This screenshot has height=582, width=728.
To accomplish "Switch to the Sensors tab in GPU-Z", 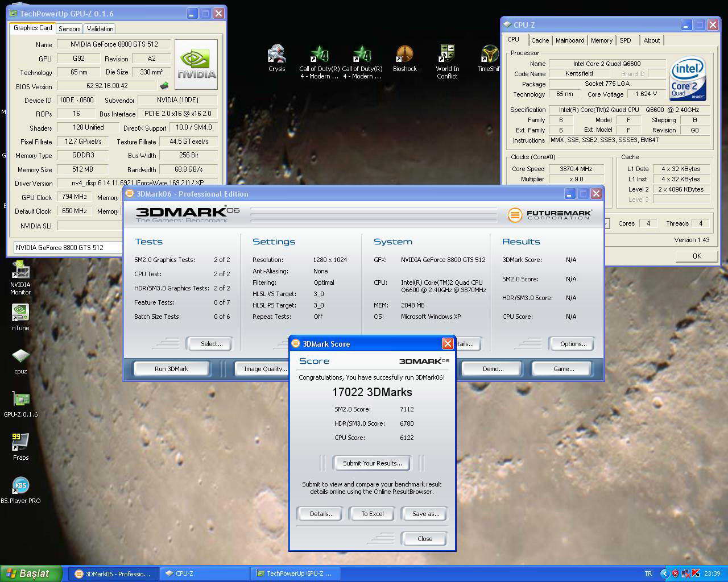I will [69, 28].
